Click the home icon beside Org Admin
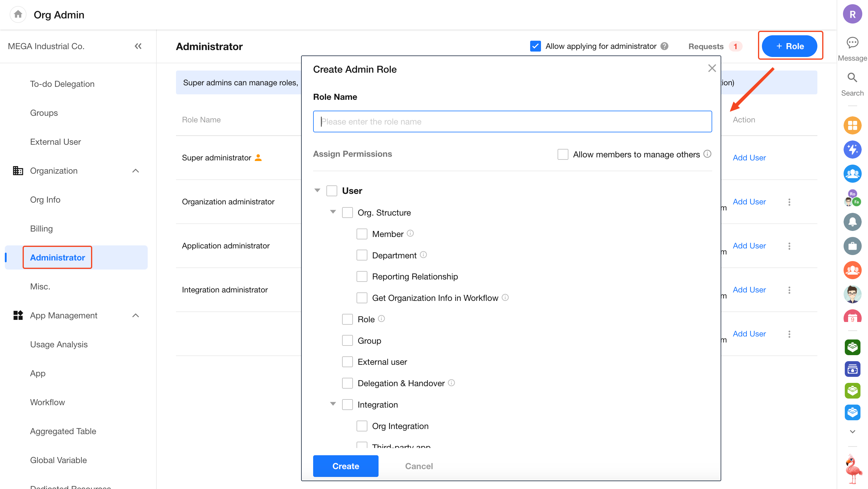The width and height of the screenshot is (868, 489). (18, 14)
